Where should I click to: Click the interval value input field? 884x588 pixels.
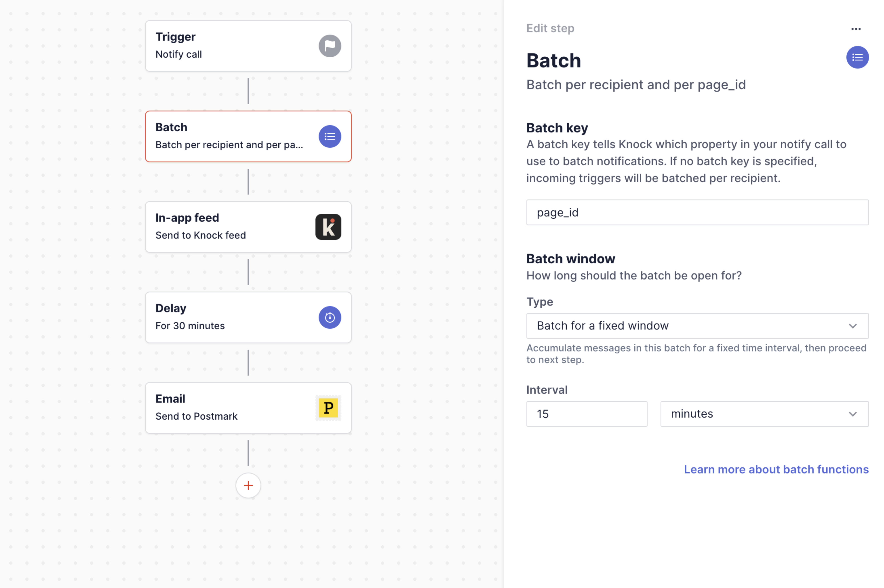(586, 413)
